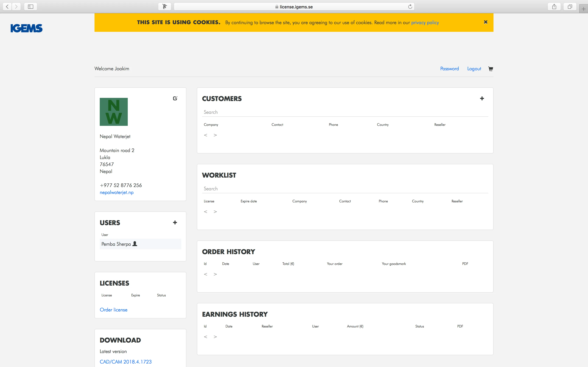The width and height of the screenshot is (588, 367).
Task: Open Safari share menu
Action: [x=554, y=7]
